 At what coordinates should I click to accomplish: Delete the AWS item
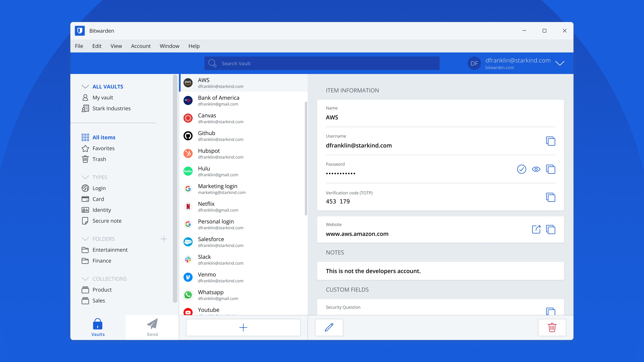(x=552, y=327)
